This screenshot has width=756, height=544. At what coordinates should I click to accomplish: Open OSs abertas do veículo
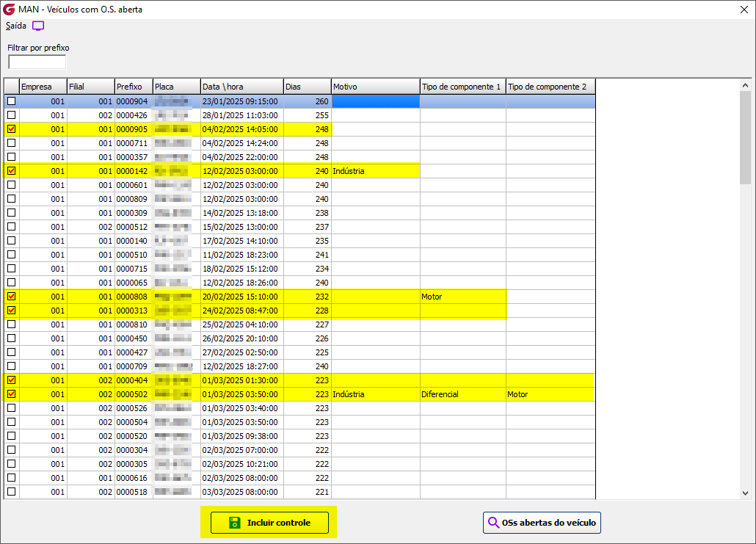tap(542, 523)
